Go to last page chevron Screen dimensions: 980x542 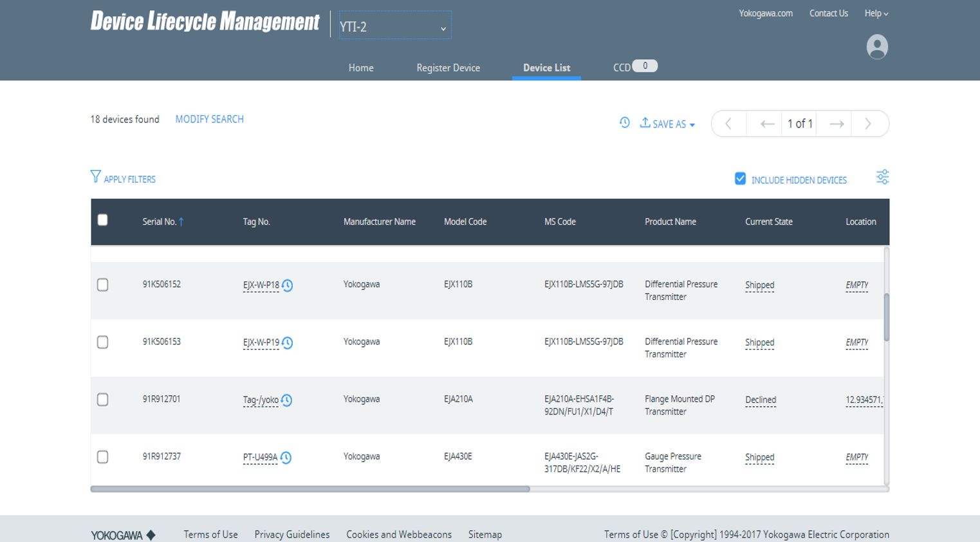(868, 124)
